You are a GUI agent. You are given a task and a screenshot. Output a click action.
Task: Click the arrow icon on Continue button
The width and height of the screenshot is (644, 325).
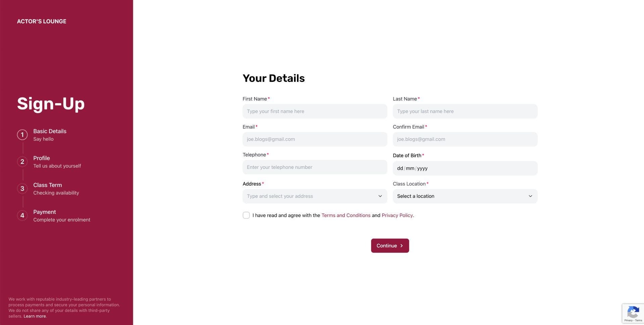[x=401, y=246]
